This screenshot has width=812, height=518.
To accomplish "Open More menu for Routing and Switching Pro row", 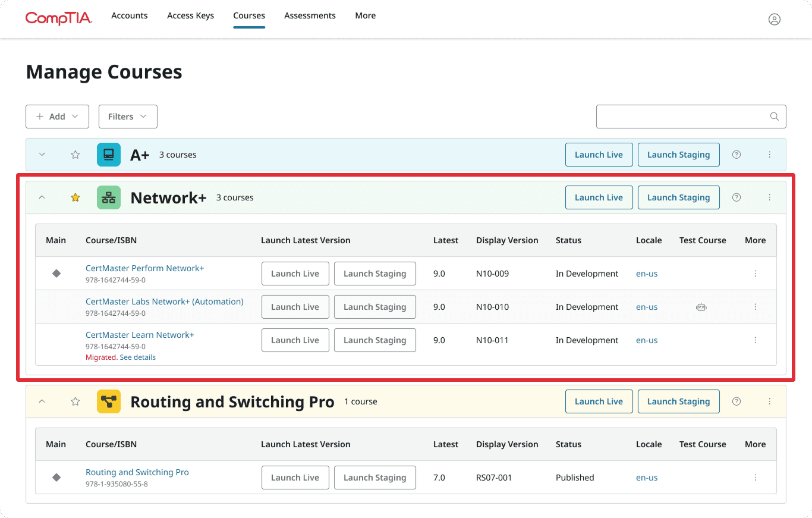I will [x=756, y=478].
